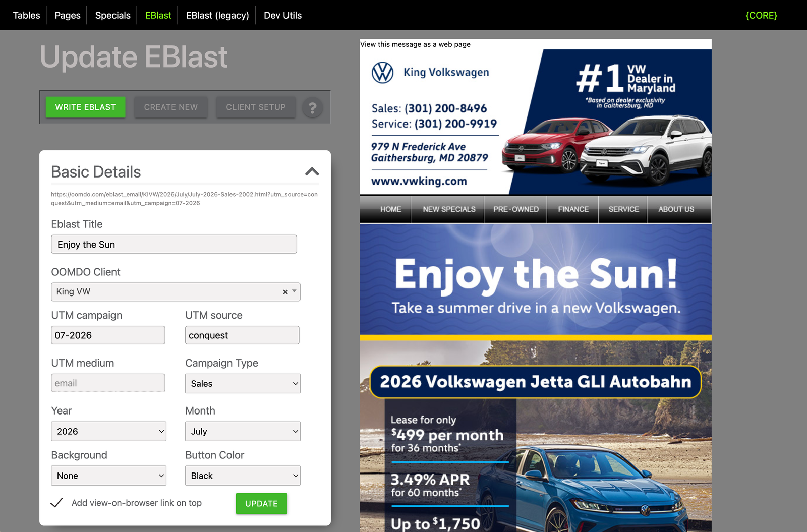Image resolution: width=807 pixels, height=532 pixels.
Task: Click the Create New button
Action: click(x=171, y=107)
